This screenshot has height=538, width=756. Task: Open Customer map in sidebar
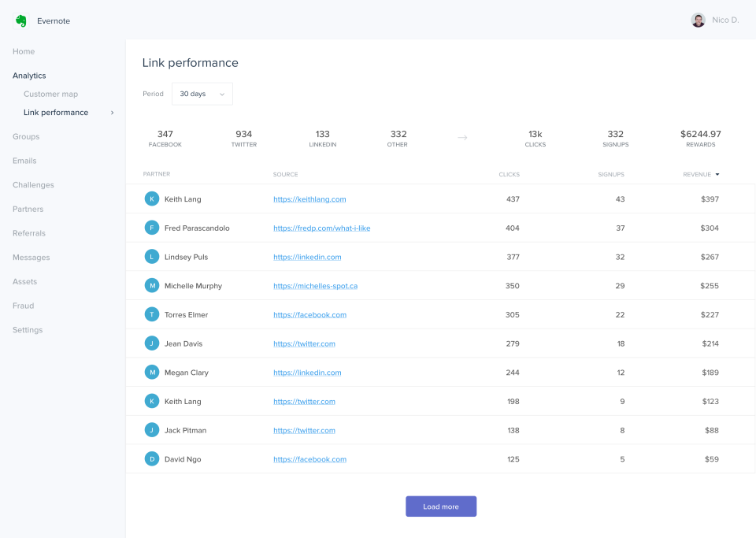(50, 95)
